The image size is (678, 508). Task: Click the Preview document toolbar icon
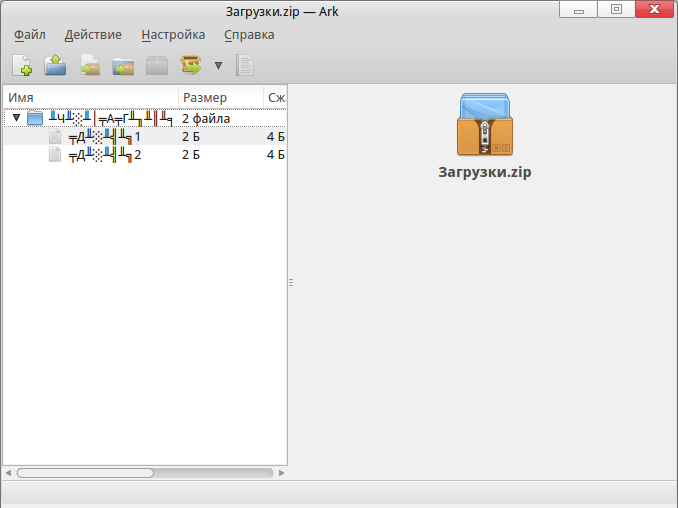coord(244,66)
